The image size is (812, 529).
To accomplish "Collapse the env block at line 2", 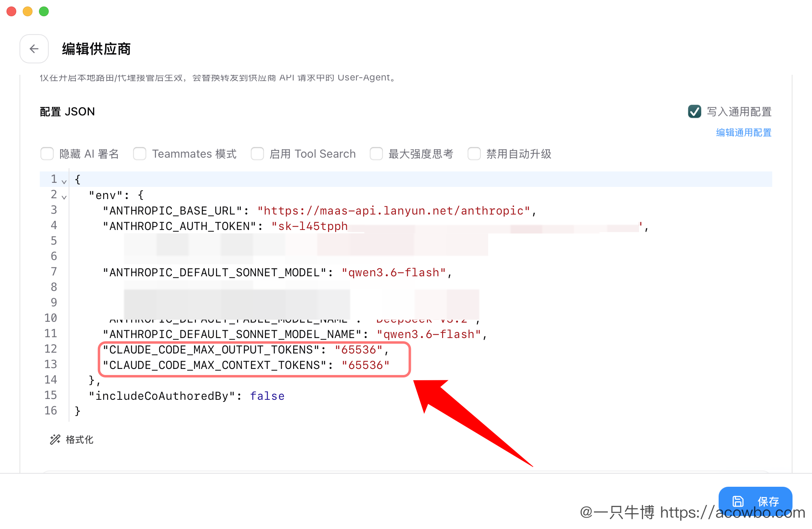I will point(64,197).
